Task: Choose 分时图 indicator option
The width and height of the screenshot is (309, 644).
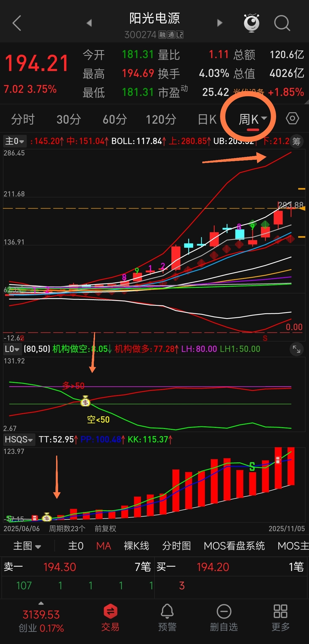Action: coord(177,546)
